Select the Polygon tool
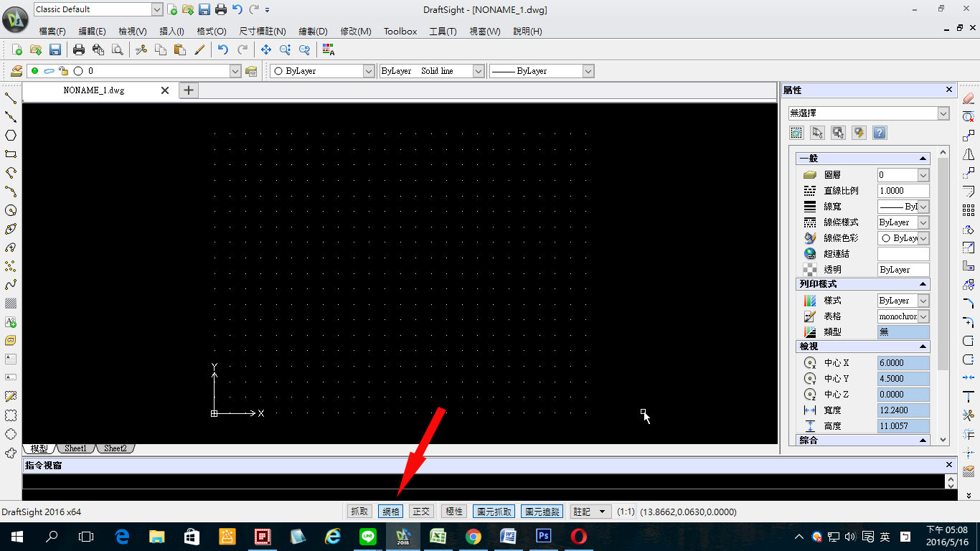This screenshot has width=980, height=551. pyautogui.click(x=11, y=136)
